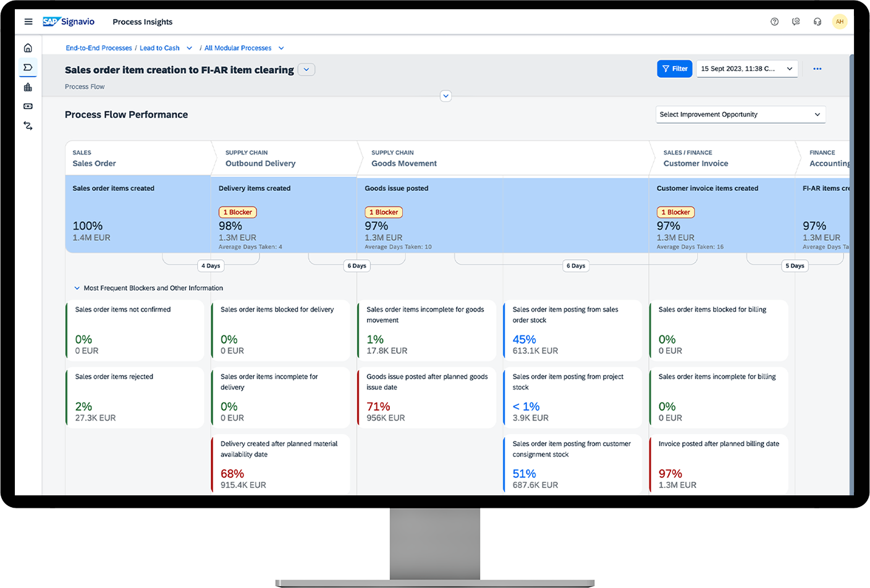Open the Help question mark icon

click(774, 21)
